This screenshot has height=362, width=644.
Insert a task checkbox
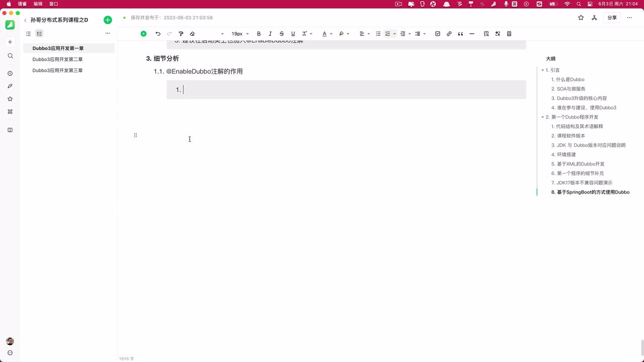click(438, 34)
